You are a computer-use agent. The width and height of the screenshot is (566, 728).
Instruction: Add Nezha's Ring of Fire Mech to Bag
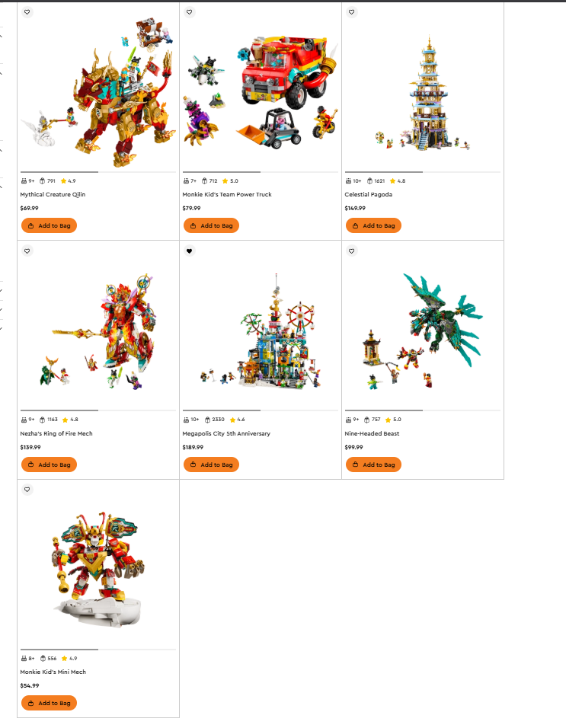coord(50,465)
